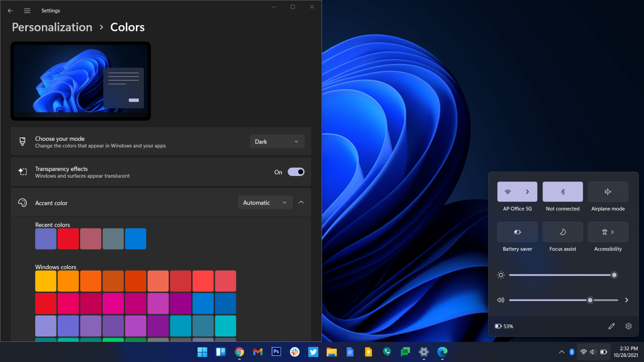Turn on Battery saver

coord(517,232)
